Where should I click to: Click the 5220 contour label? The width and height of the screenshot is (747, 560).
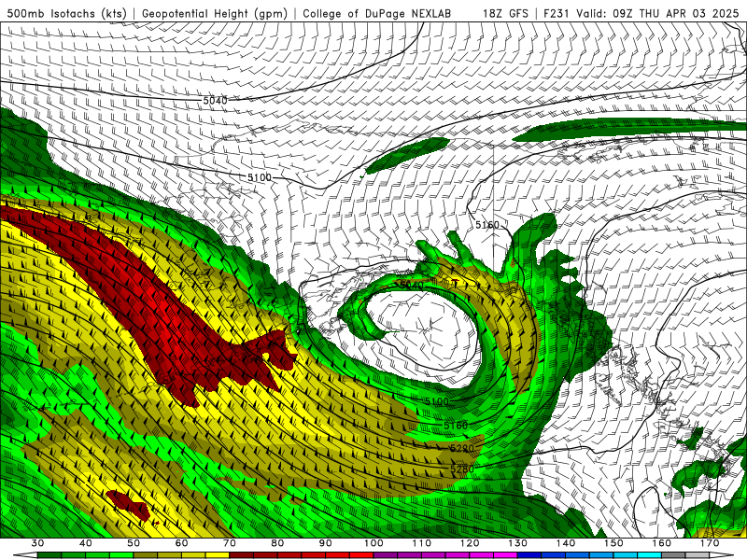461,449
